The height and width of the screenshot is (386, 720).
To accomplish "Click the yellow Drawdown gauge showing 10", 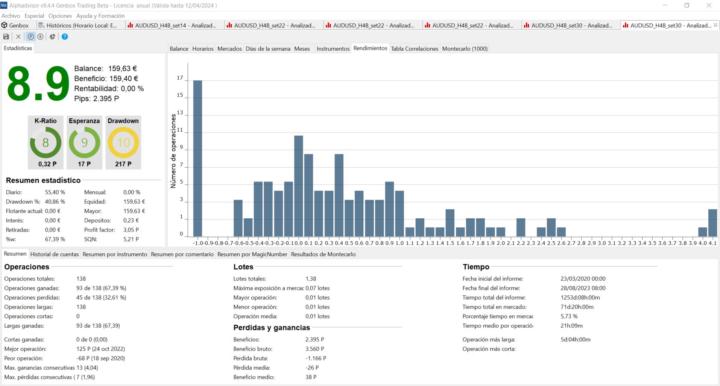I will pos(124,143).
